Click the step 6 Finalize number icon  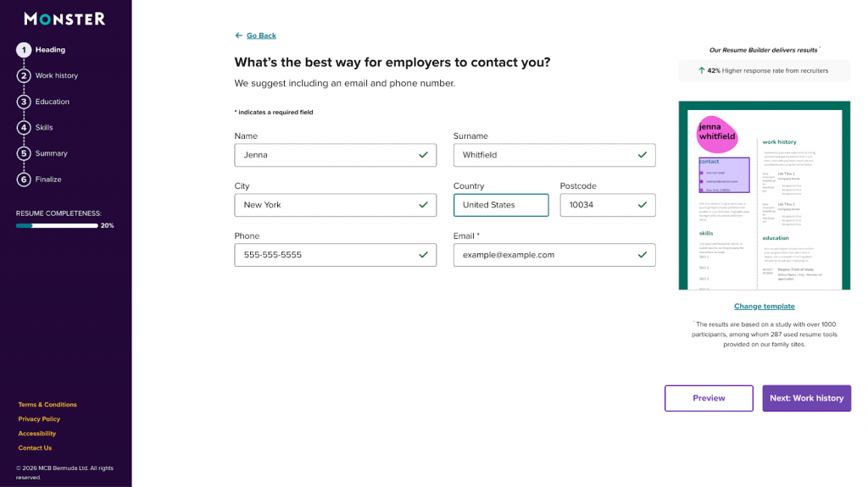[24, 180]
